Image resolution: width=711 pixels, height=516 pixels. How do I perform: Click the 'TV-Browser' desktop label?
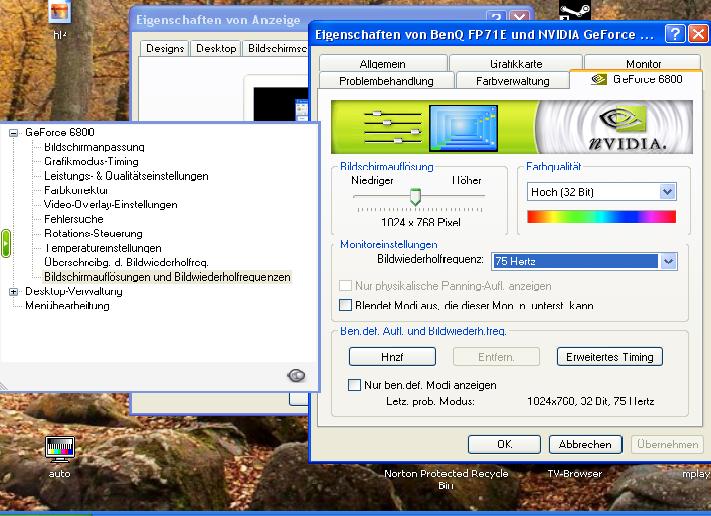point(575,473)
